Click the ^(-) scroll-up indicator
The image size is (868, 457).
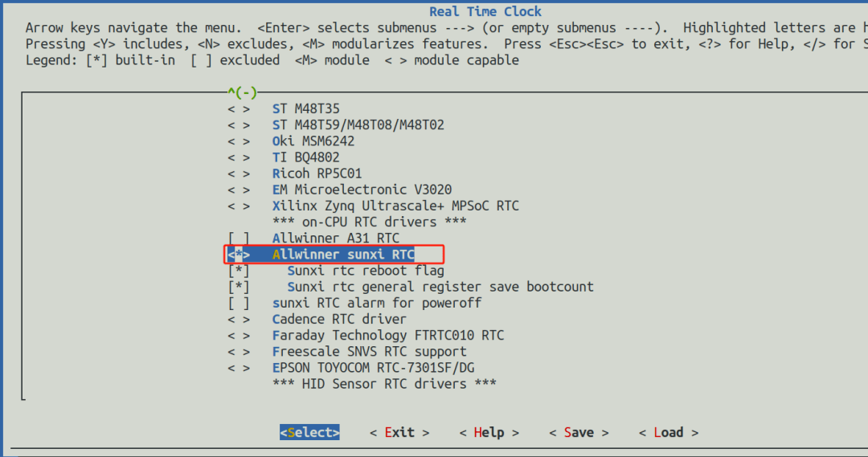click(x=243, y=92)
